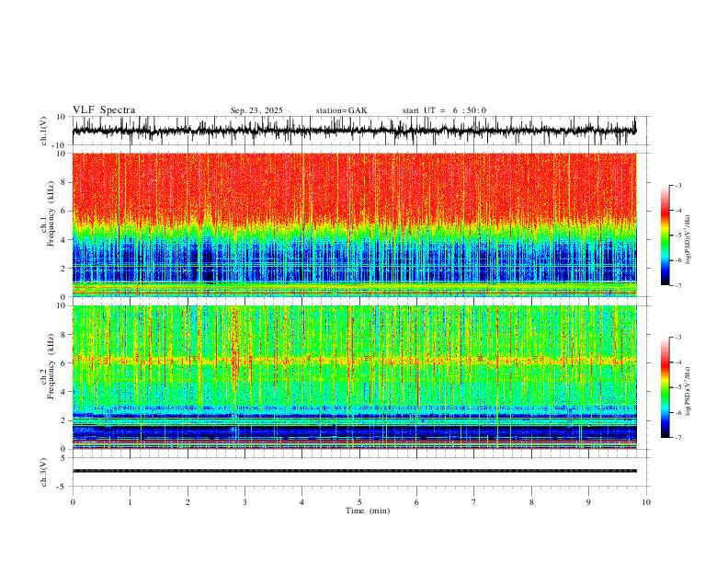Click the "VLF Spectra" plot title
Image resolution: width=728 pixels, height=563 pixels.
104,110
